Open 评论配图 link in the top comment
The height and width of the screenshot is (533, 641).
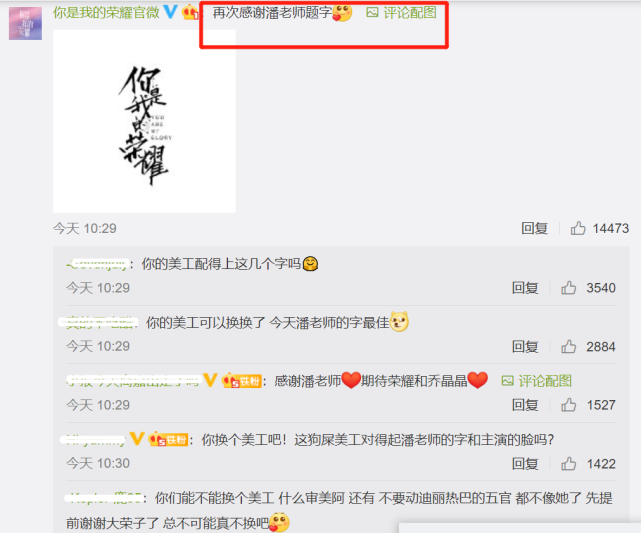401,13
